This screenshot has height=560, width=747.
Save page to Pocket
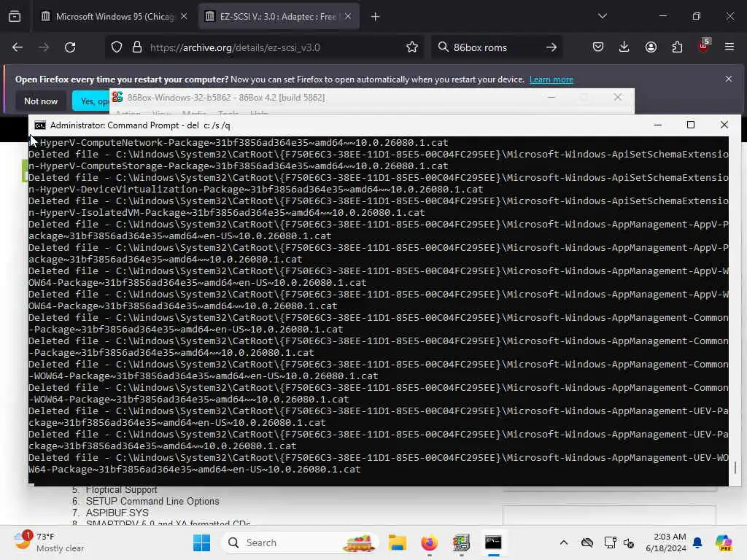tap(598, 47)
